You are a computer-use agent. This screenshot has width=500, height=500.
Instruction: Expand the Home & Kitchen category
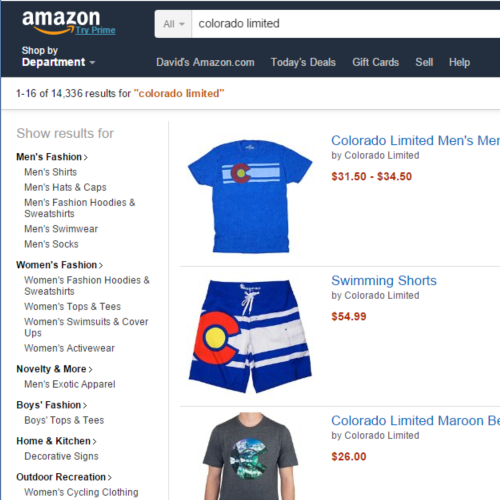click(x=56, y=441)
